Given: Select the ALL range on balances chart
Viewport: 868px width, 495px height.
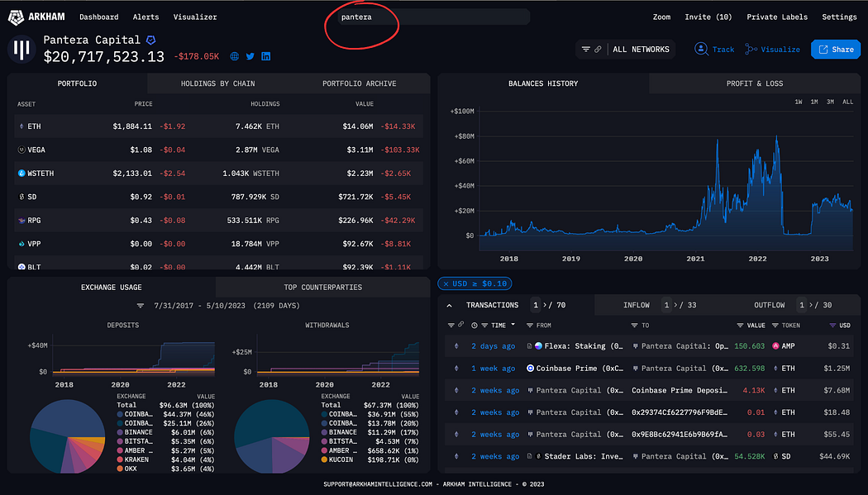Looking at the screenshot, I should click(x=847, y=102).
